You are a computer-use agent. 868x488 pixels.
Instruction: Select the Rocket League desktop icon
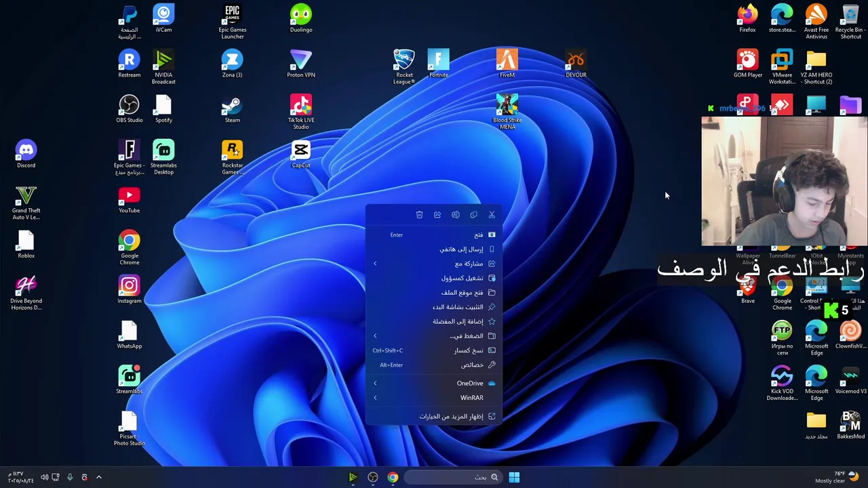point(404,67)
